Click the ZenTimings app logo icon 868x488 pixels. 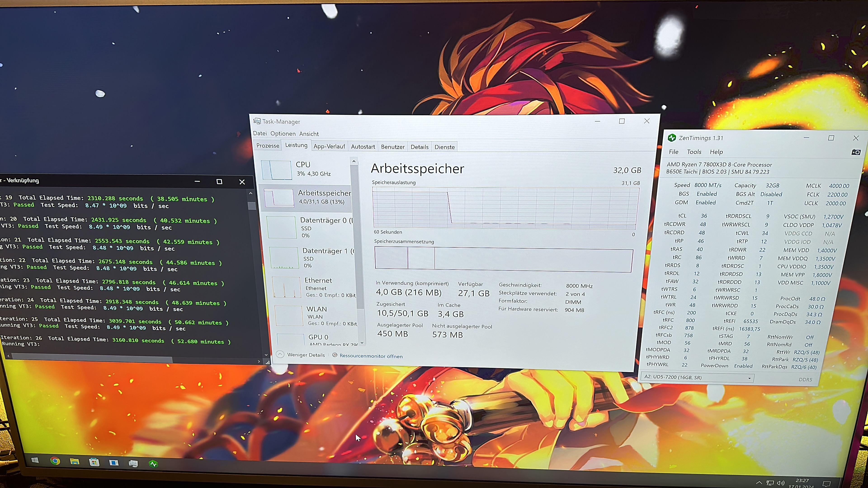pos(672,137)
